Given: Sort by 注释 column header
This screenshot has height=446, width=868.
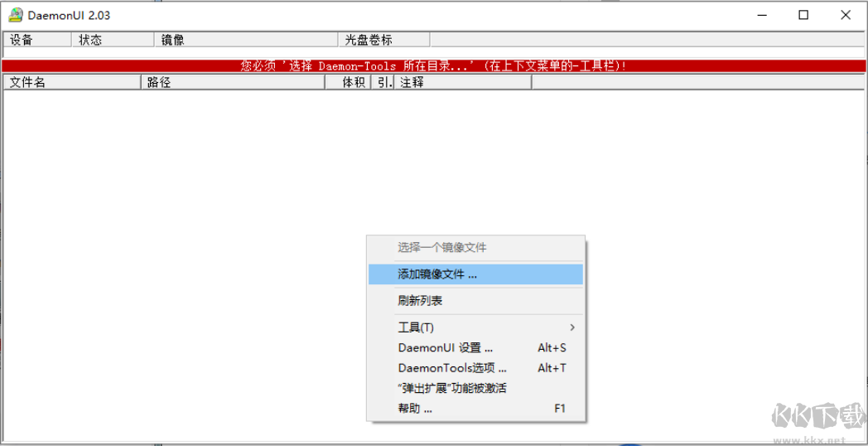Looking at the screenshot, I should [463, 83].
